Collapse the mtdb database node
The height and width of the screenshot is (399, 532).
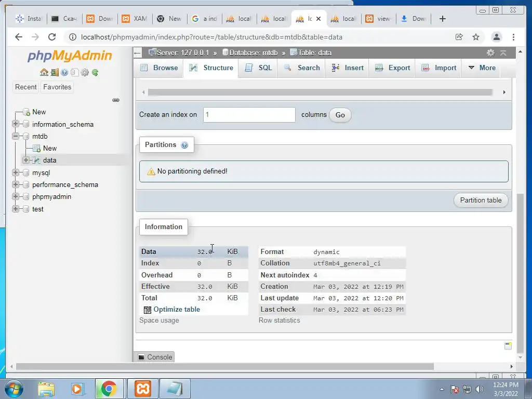tap(15, 136)
